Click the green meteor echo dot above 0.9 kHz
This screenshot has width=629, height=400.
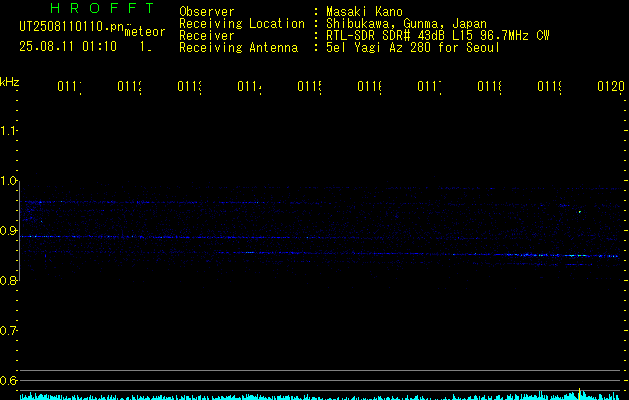click(x=580, y=212)
